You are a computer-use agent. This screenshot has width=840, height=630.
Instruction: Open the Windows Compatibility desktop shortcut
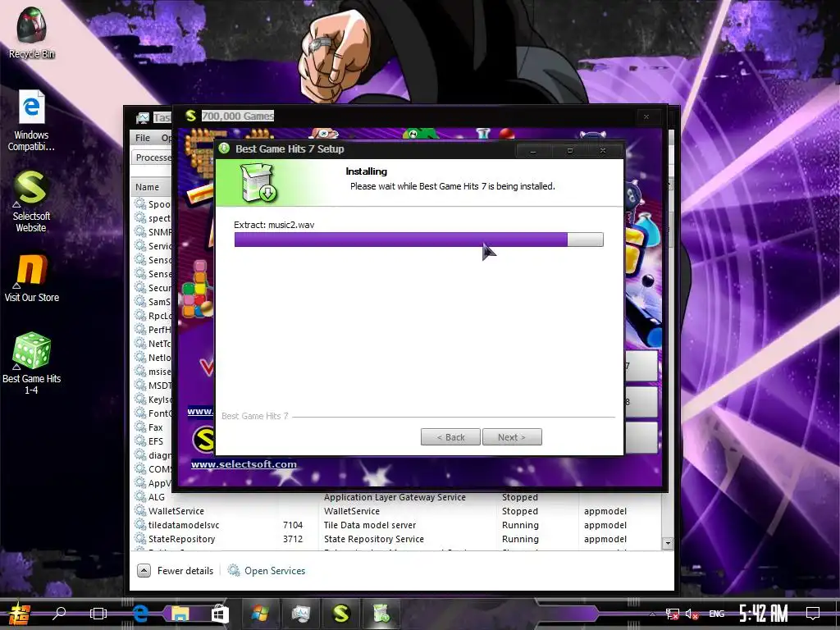[x=31, y=120]
